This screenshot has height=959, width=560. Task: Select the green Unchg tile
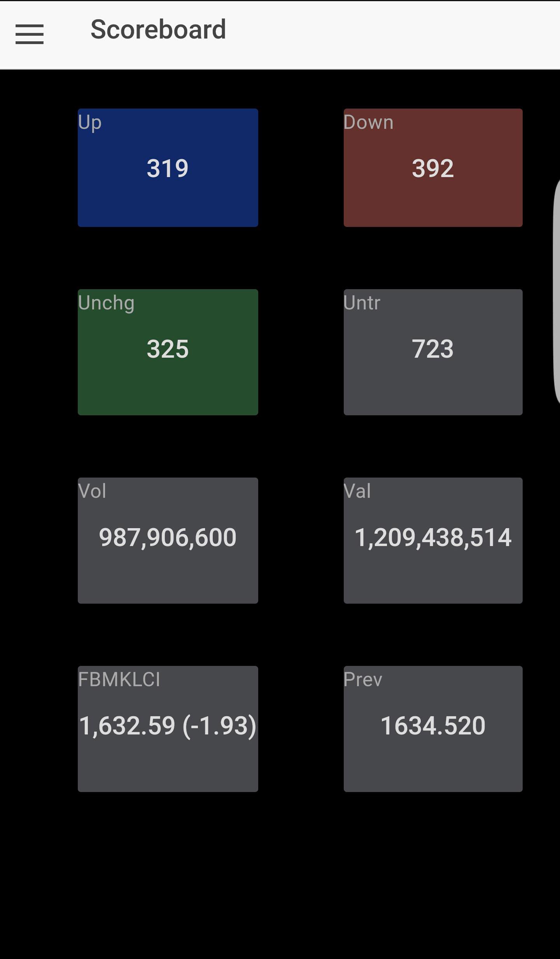click(x=168, y=352)
